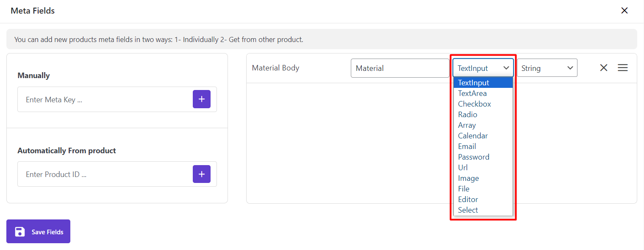Image resolution: width=644 pixels, height=250 pixels.
Task: Choose the Checkbox option in the list
Action: tap(475, 104)
